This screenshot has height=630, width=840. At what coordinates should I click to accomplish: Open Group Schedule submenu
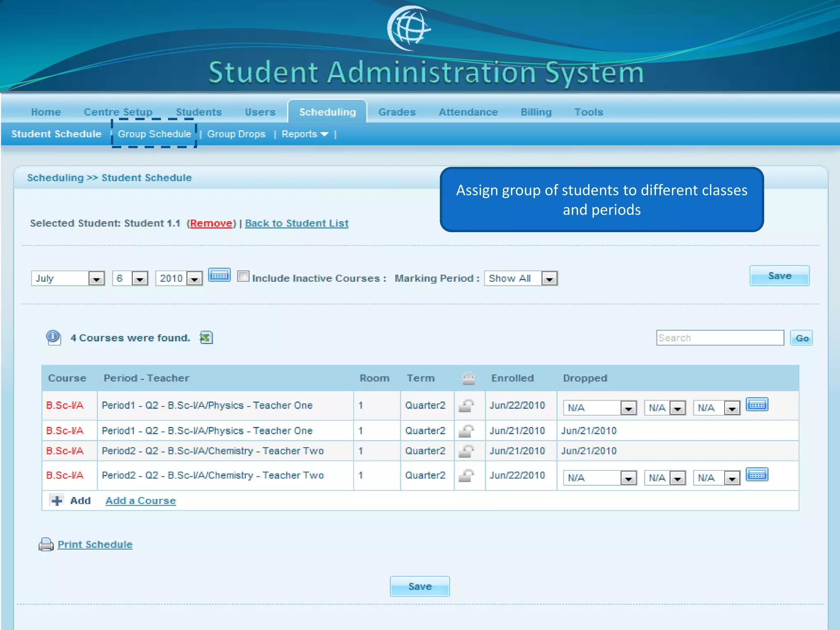click(x=155, y=134)
